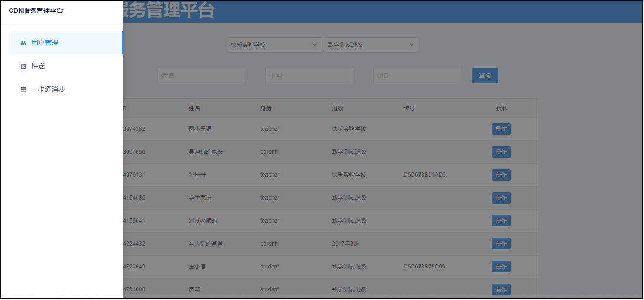This screenshot has height=300, width=644.
Task: Click 操作 button for 冯天锱的爸爸
Action: [x=501, y=244]
